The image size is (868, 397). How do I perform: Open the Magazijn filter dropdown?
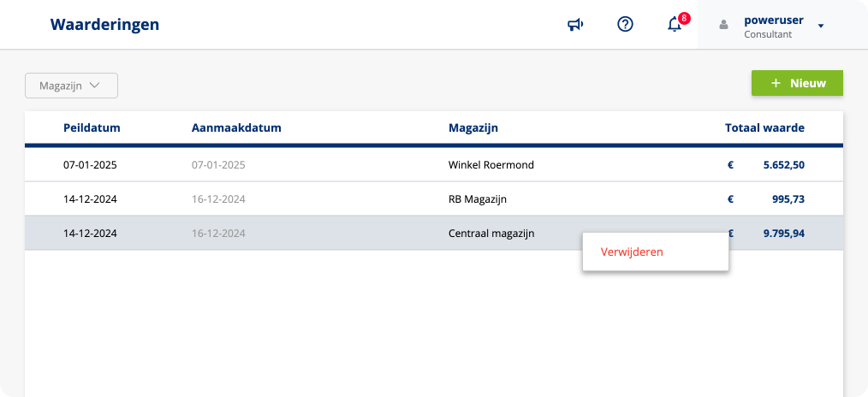(x=71, y=86)
